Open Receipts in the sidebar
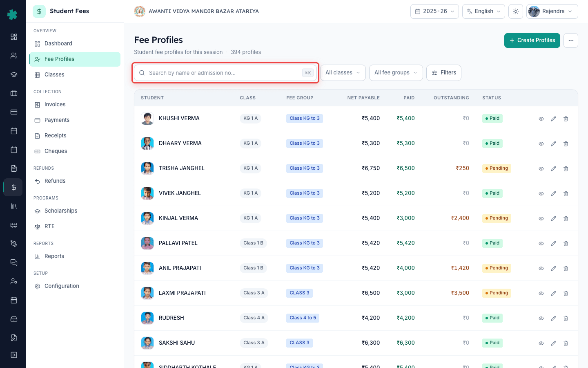 pos(75,136)
